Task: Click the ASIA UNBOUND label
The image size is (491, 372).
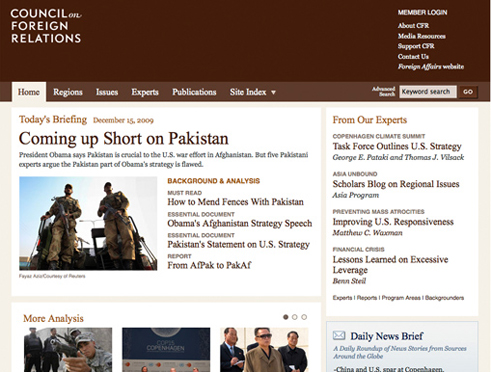Action: pos(355,174)
